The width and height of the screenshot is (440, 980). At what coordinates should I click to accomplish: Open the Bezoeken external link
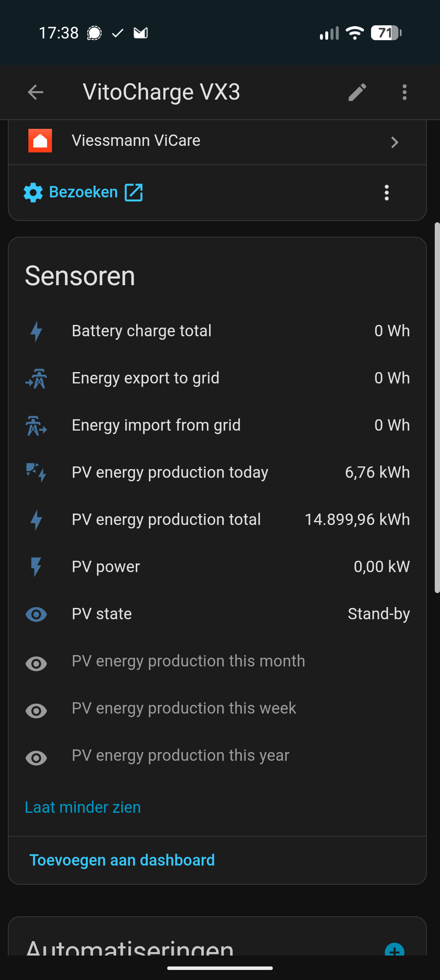134,192
